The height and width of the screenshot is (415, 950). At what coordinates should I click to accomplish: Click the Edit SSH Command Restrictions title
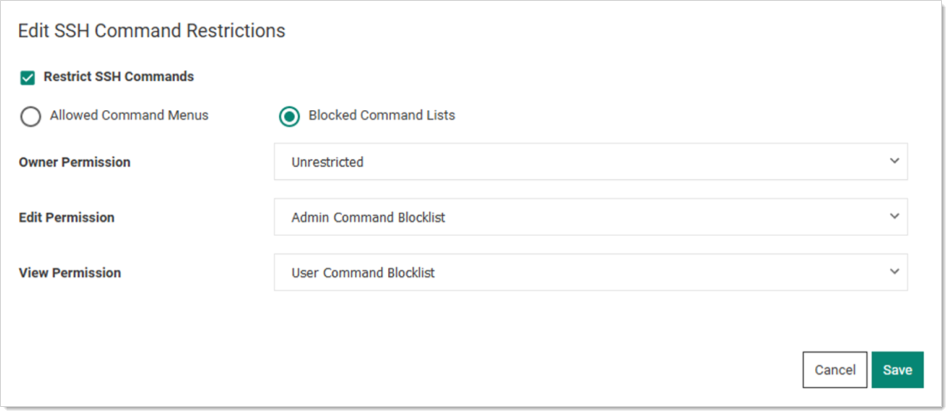tap(151, 31)
